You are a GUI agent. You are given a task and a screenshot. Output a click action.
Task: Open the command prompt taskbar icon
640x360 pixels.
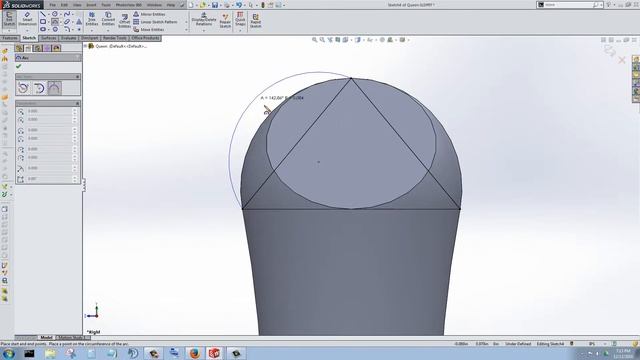click(x=29, y=353)
